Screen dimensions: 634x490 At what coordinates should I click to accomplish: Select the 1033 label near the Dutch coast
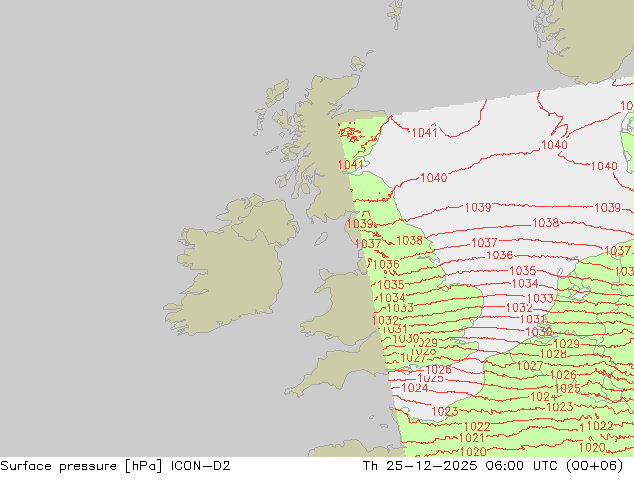coord(540,298)
